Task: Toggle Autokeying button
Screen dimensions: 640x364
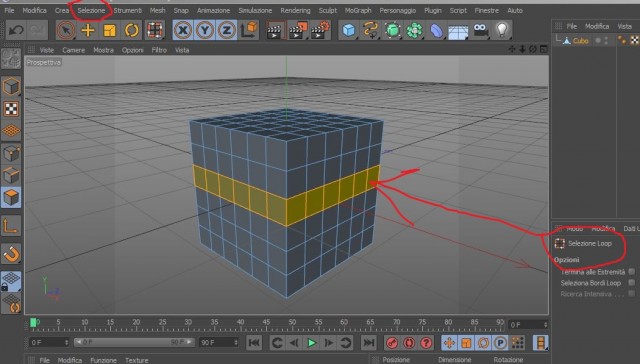Action: tap(409, 342)
